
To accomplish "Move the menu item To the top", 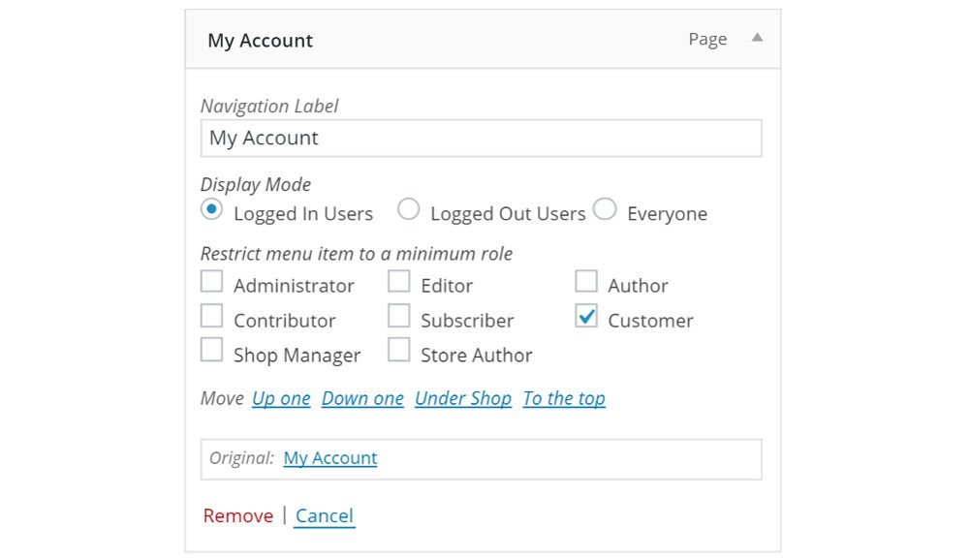I will coord(563,398).
